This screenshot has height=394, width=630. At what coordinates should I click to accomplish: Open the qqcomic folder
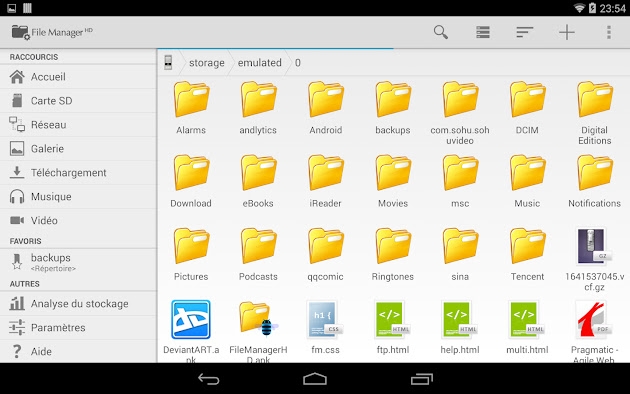325,254
